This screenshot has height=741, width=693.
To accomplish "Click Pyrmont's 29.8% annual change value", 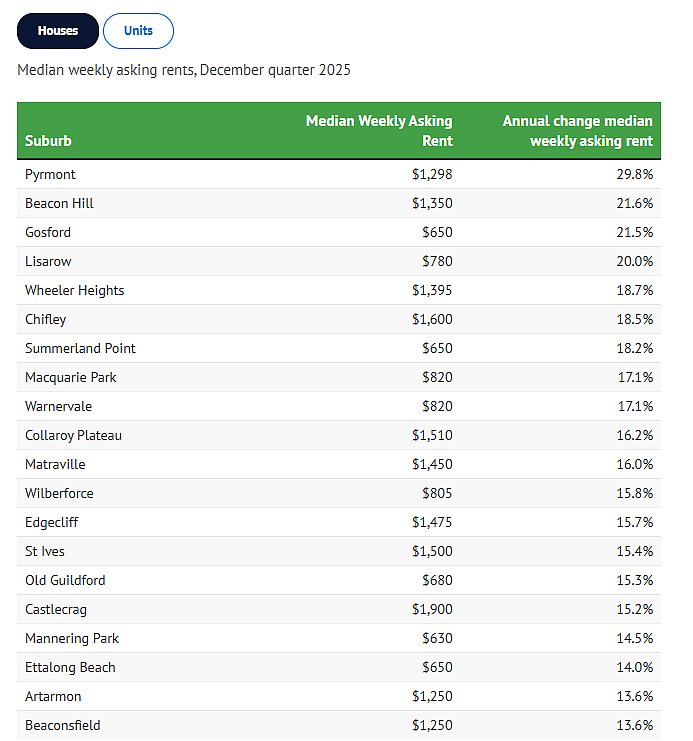I will 635,174.
